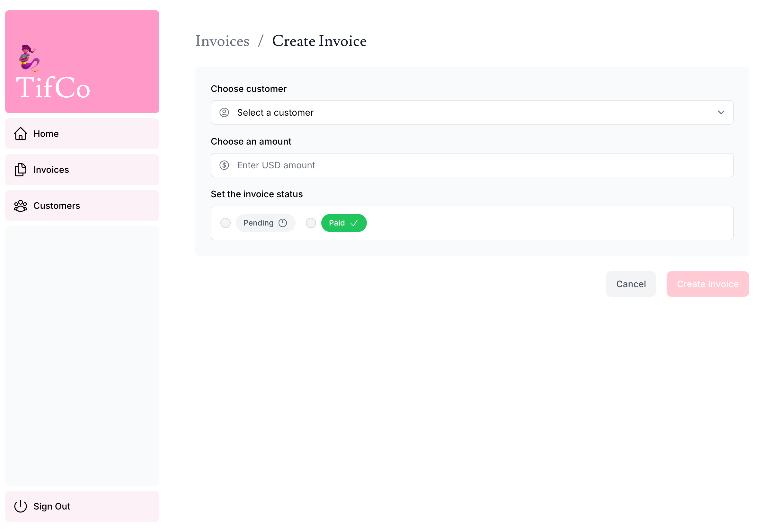Click the user circle icon in customer field
780x532 pixels.
224,112
